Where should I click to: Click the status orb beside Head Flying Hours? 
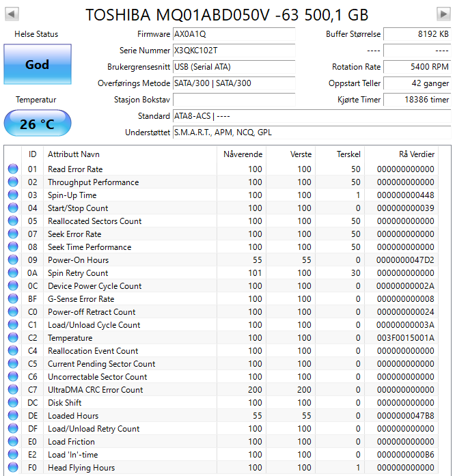tap(13, 468)
